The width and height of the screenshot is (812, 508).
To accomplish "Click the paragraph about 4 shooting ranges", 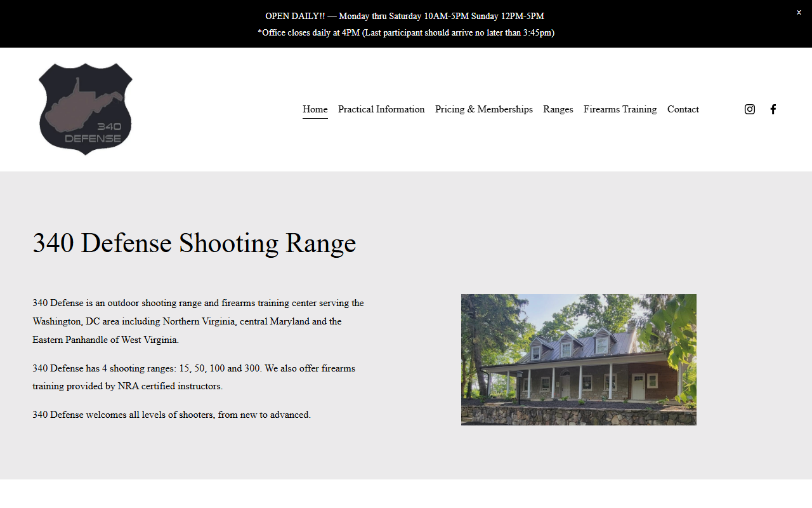I will (194, 377).
